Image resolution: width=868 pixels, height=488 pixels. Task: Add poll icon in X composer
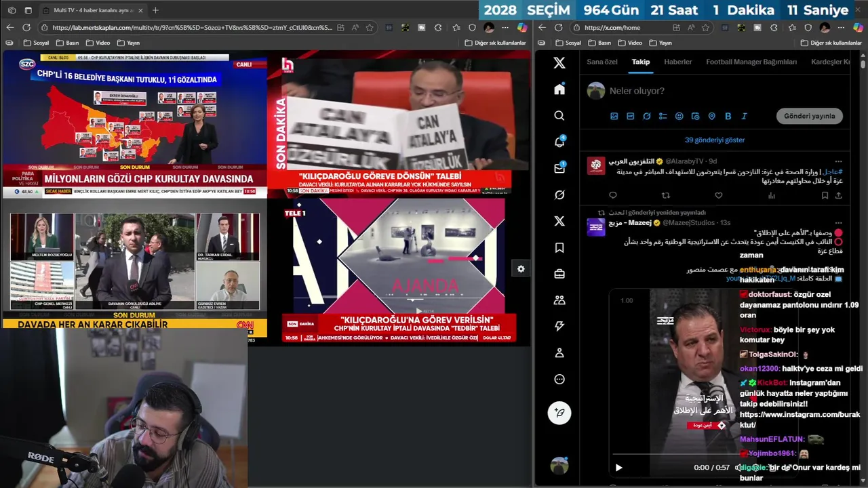click(663, 116)
